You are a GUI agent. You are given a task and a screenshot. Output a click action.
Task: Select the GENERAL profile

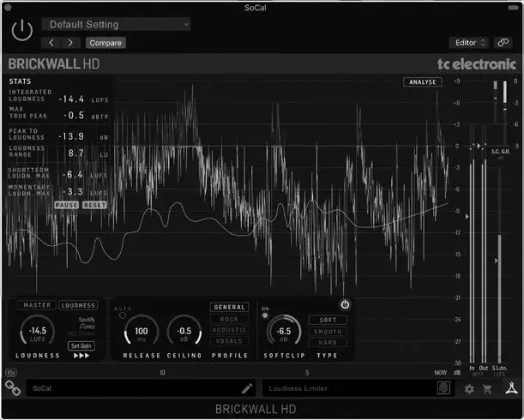click(x=229, y=307)
